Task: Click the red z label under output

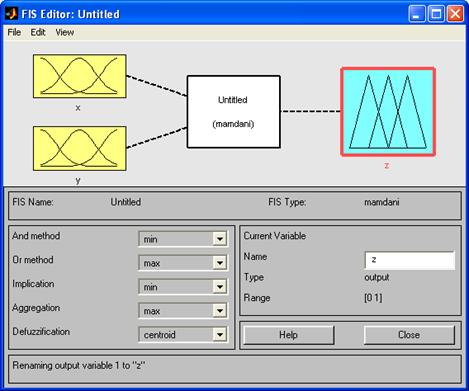Action: 387,165
